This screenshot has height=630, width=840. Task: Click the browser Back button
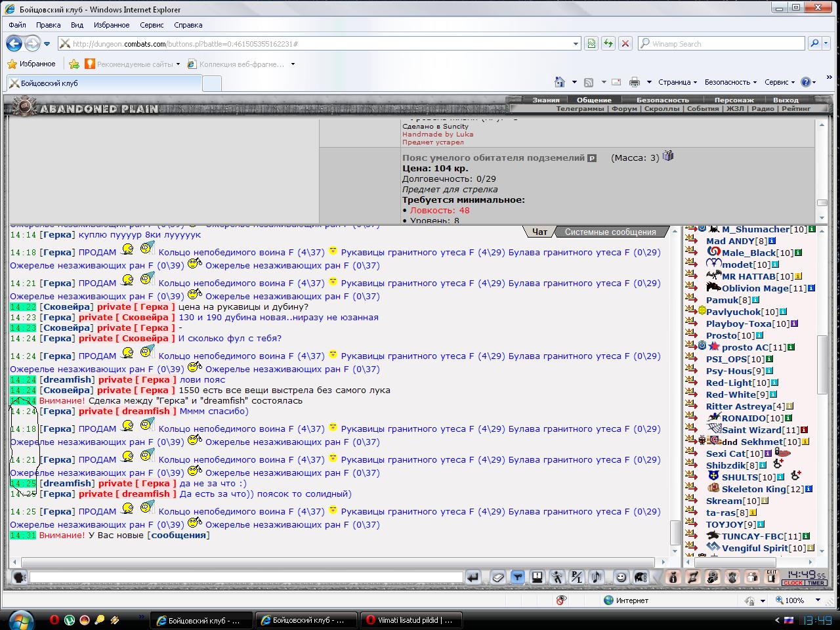pos(14,43)
